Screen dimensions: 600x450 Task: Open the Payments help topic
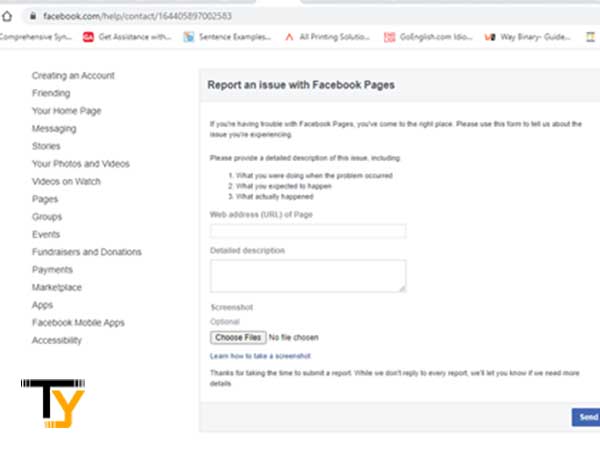52,270
